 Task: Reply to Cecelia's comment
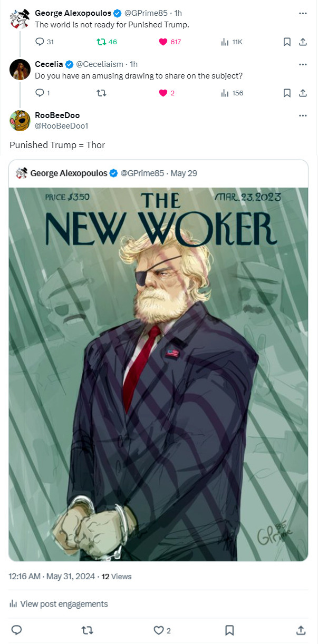40,93
